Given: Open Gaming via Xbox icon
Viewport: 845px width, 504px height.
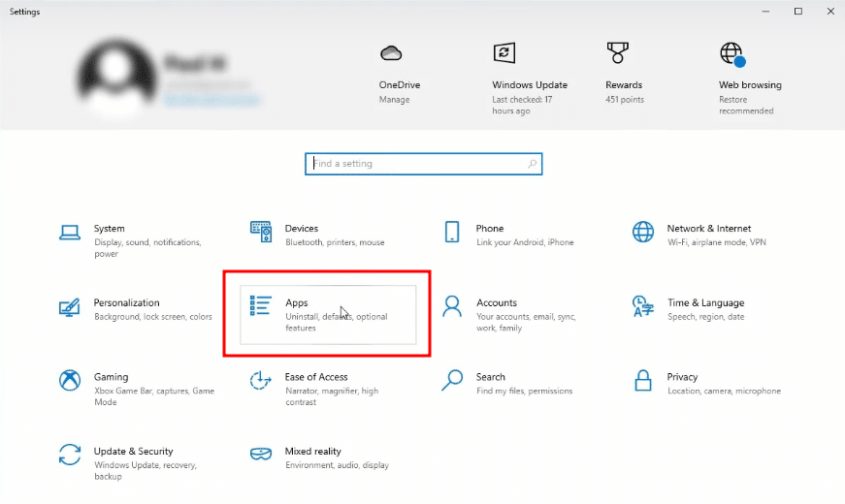Looking at the screenshot, I should coord(69,381).
